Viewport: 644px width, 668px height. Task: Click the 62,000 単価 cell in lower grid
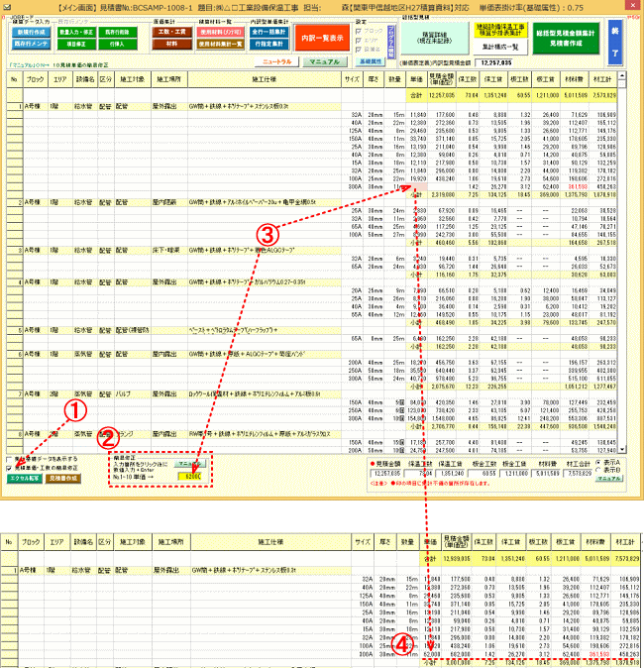(431, 654)
